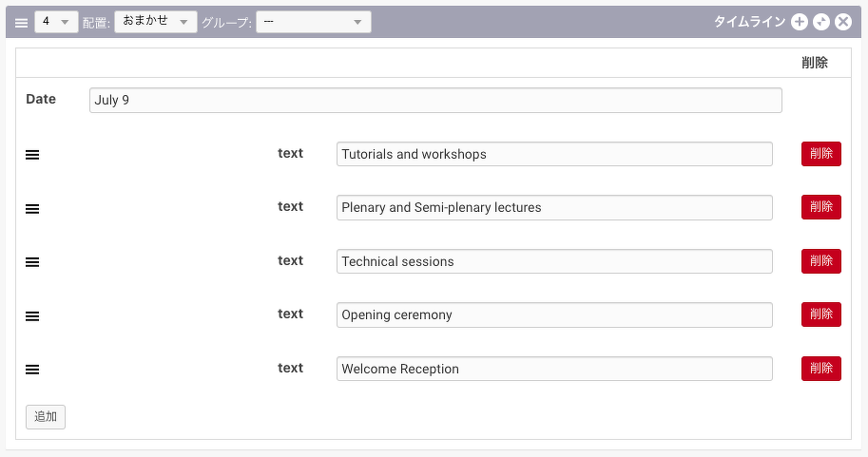Delete the Opening ceremony entry
868x457 pixels.
820,314
